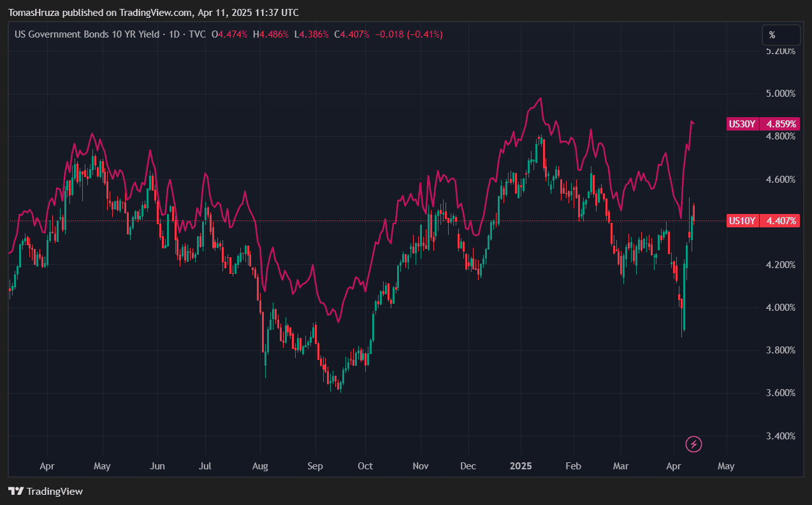Image resolution: width=812 pixels, height=505 pixels.
Task: Click the Oct label on time axis
Action: point(366,466)
